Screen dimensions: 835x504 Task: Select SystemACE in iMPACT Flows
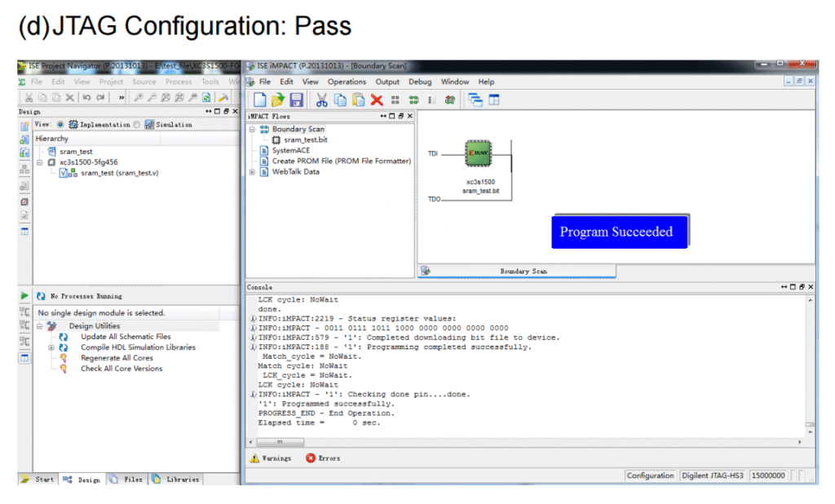click(291, 151)
